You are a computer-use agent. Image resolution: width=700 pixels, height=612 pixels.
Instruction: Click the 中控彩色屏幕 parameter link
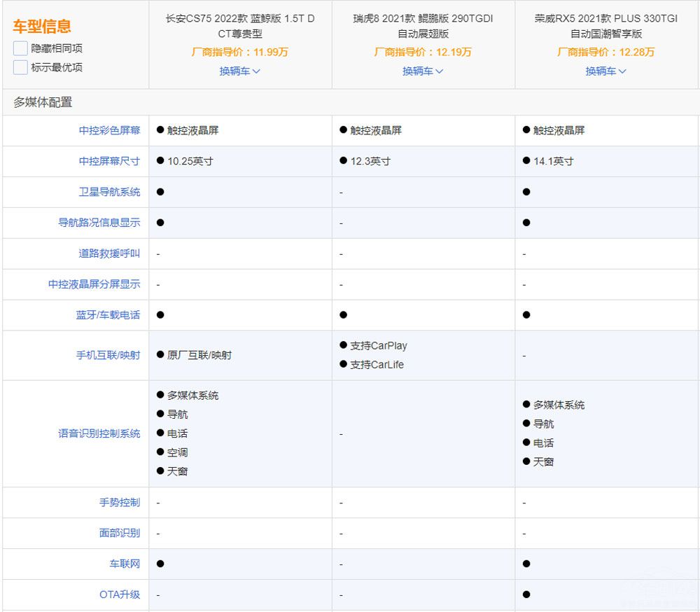109,130
